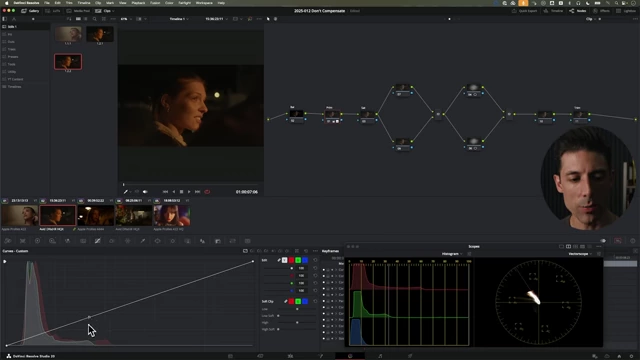Toggle the Effects panel
640x360 pixels.
(602, 11)
